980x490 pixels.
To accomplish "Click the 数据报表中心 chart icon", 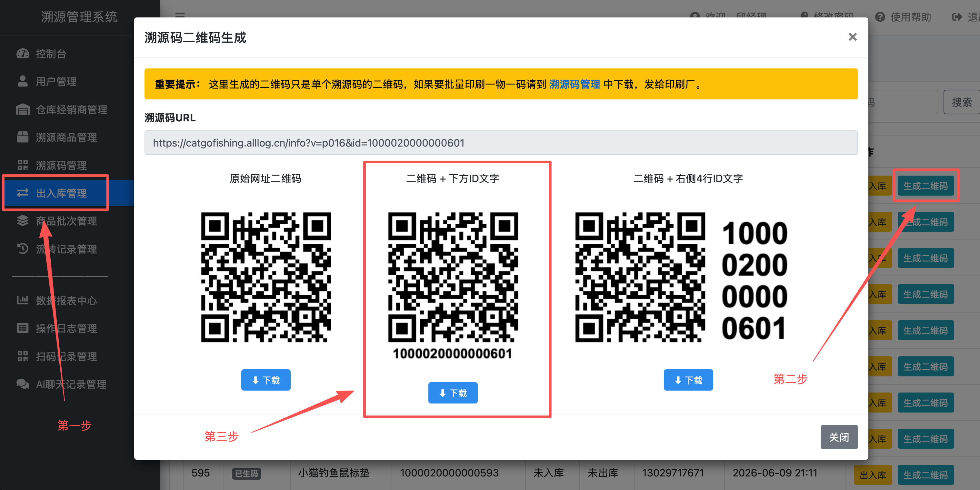I will 23,300.
